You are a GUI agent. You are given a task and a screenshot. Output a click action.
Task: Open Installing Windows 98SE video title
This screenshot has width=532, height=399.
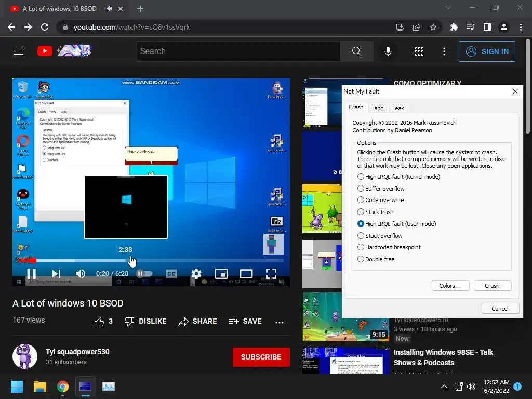coord(443,357)
